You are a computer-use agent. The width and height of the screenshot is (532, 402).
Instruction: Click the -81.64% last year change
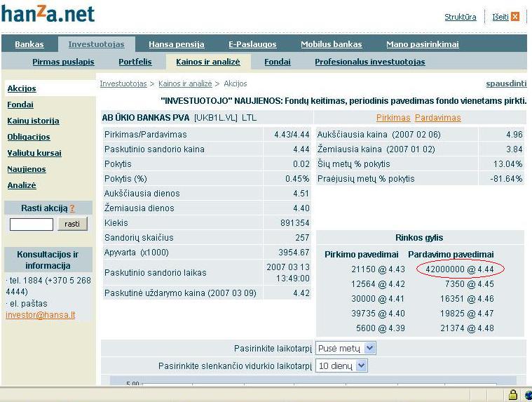click(506, 179)
